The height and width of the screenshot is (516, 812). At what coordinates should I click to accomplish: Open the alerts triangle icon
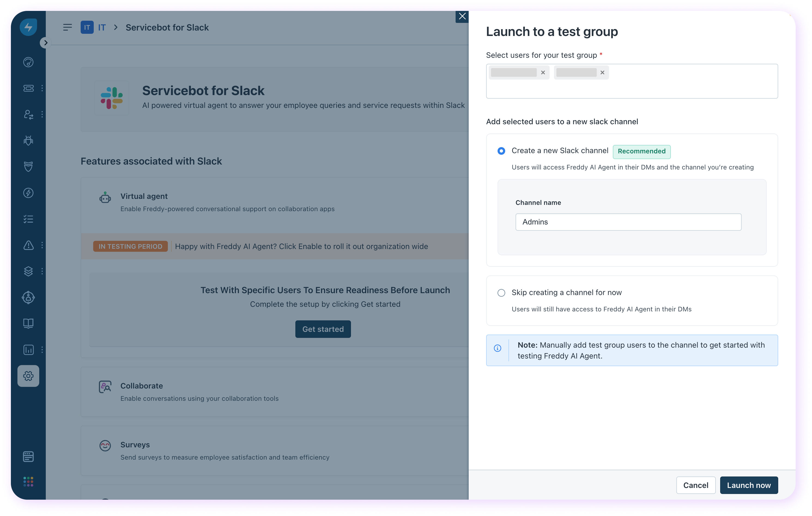(x=28, y=245)
